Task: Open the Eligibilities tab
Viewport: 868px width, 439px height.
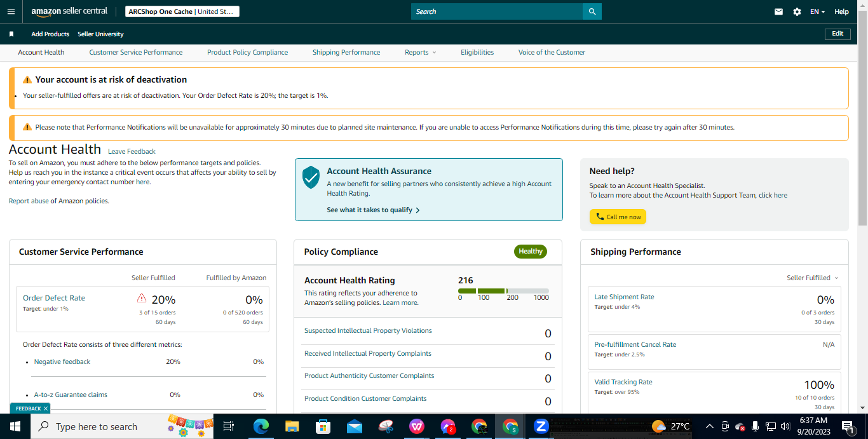Action: point(477,52)
